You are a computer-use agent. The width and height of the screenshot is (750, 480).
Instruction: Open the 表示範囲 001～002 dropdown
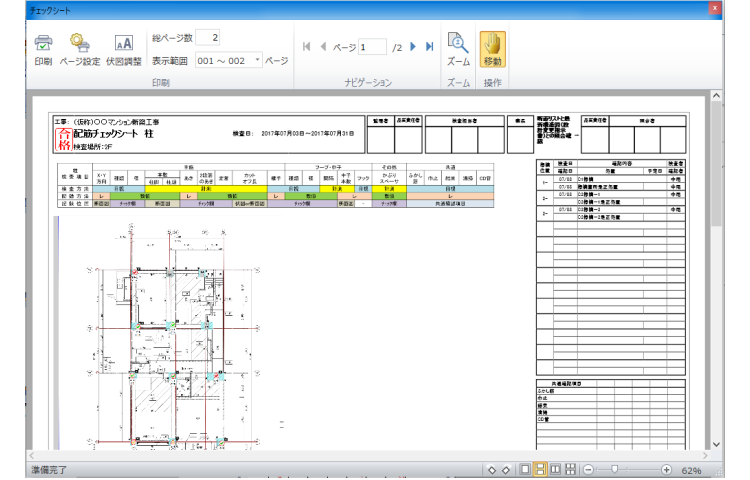point(256,60)
